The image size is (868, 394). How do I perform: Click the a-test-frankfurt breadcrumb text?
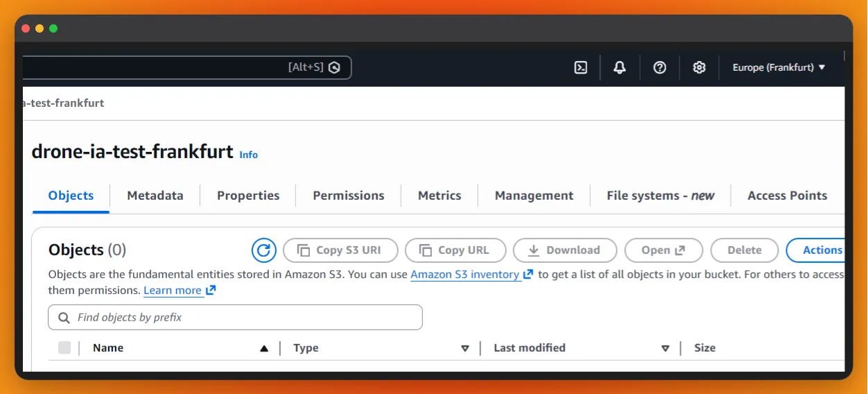pos(64,103)
